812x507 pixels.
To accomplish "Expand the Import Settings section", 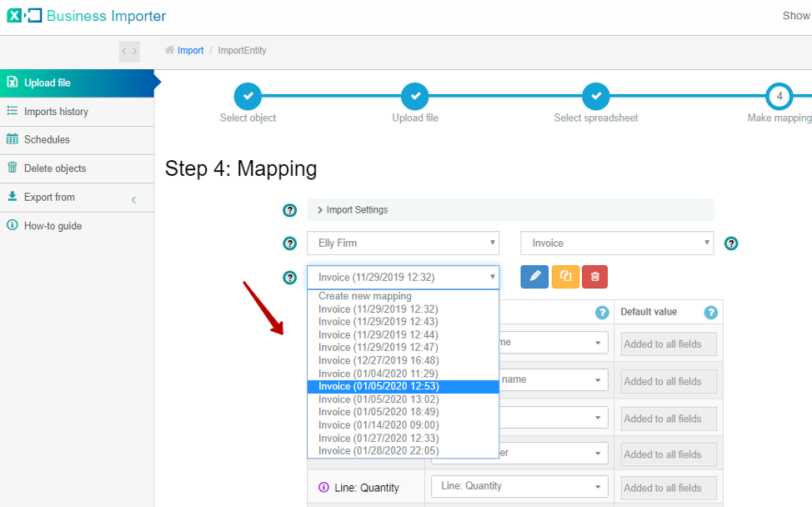I will 510,210.
